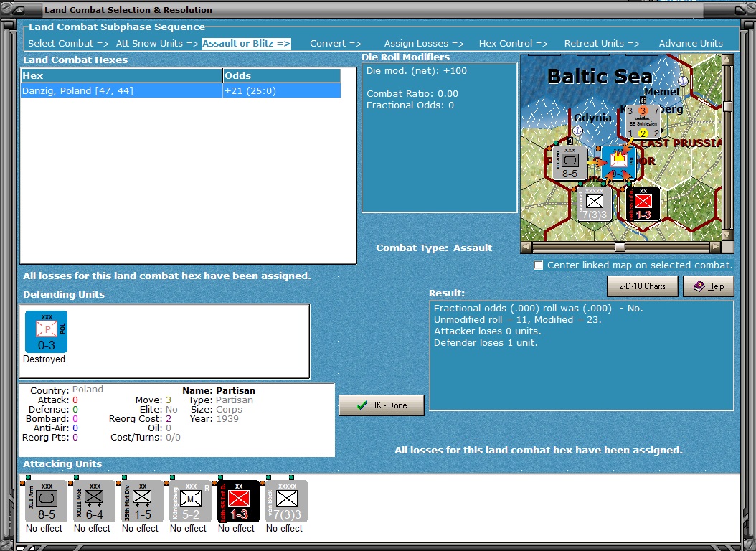Select the destroyed Polish Partisan 0-3 unit
Image resolution: width=756 pixels, height=551 pixels.
tap(47, 331)
